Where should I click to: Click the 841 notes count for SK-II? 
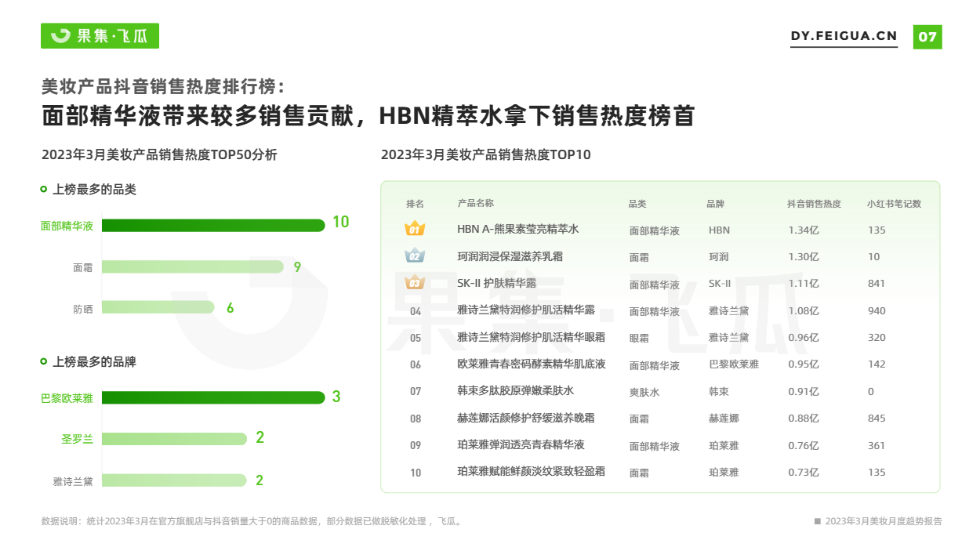877,284
